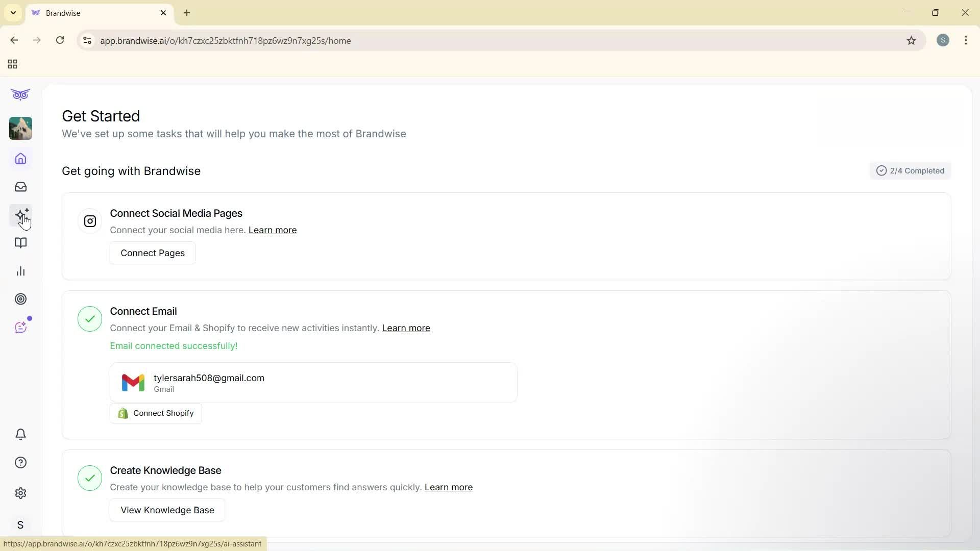The height and width of the screenshot is (551, 980).
Task: Open the Chrome profile menu
Action: [943, 40]
